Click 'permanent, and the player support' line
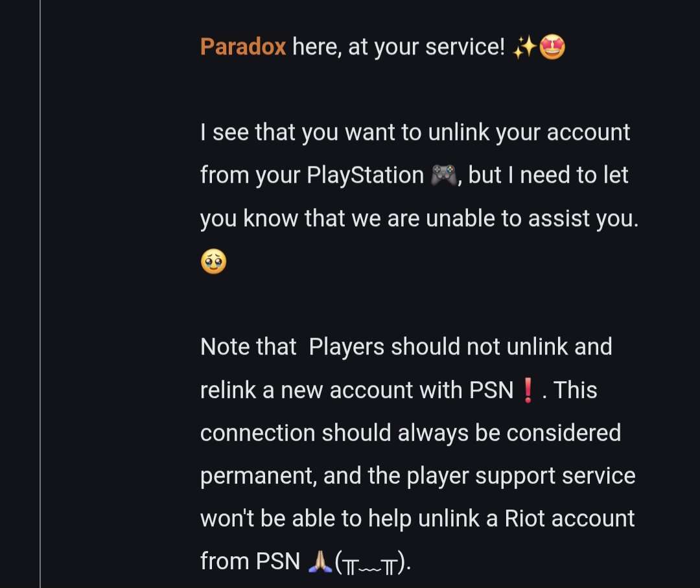The image size is (700, 588). [x=418, y=476]
